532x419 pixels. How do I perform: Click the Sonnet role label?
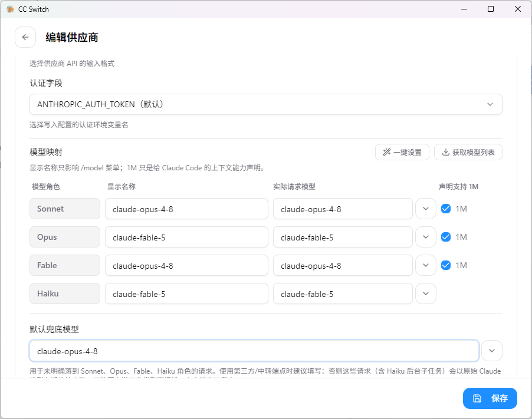point(65,209)
